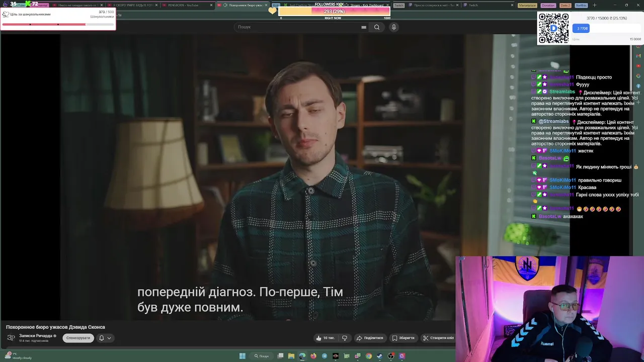Select the Netfliks tab group label

click(x=581, y=5)
